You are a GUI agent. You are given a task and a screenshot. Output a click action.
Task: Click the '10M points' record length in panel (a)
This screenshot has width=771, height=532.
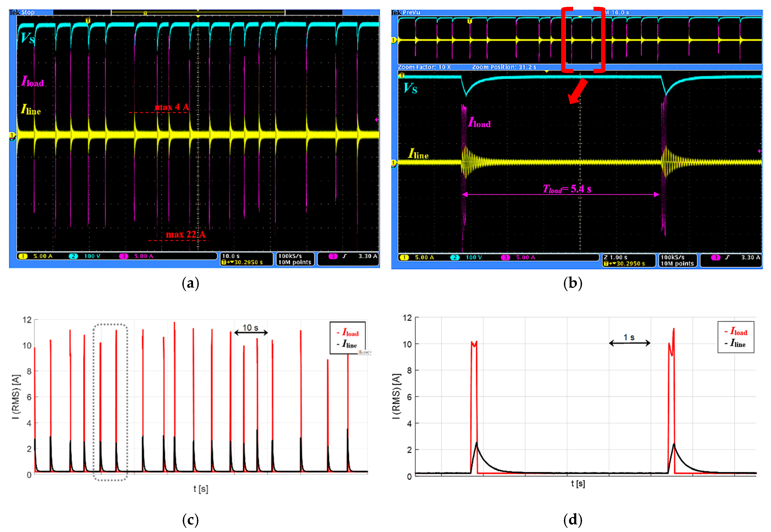coord(295,263)
